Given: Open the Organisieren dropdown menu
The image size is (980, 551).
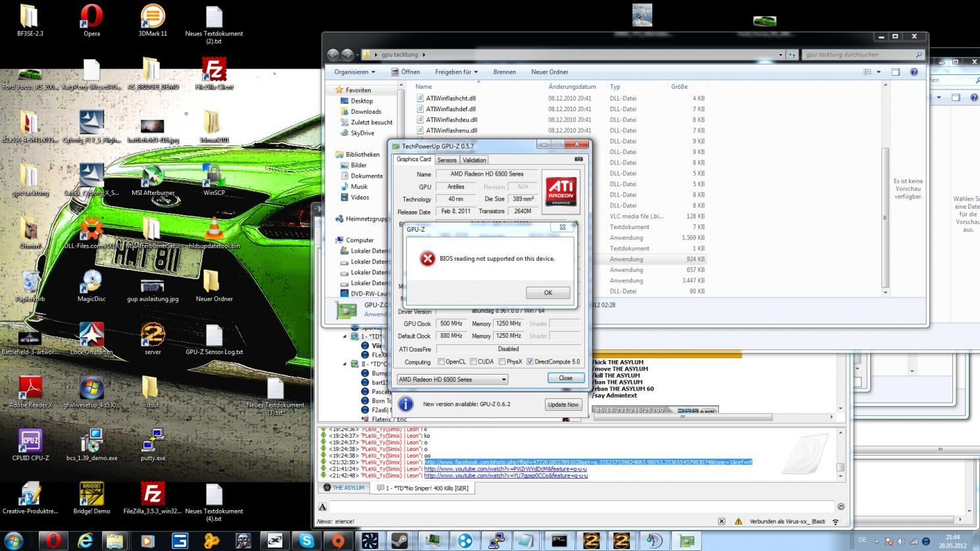Looking at the screenshot, I should (355, 72).
